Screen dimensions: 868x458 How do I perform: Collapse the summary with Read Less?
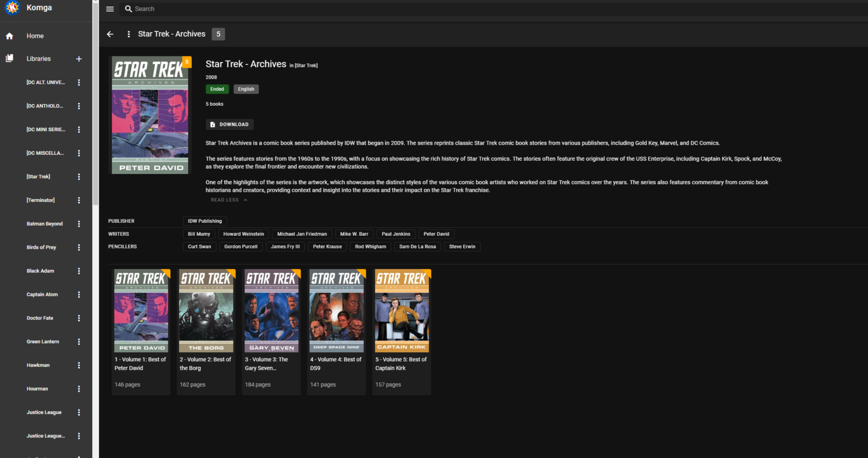coord(229,200)
